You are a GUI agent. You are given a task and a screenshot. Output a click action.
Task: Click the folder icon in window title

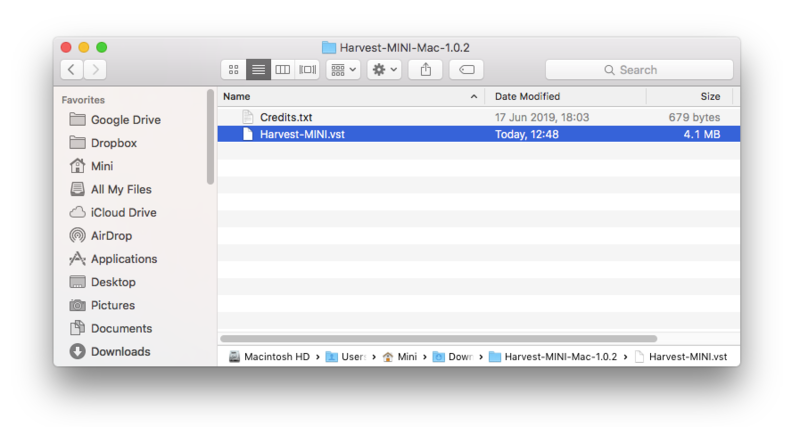click(x=329, y=47)
